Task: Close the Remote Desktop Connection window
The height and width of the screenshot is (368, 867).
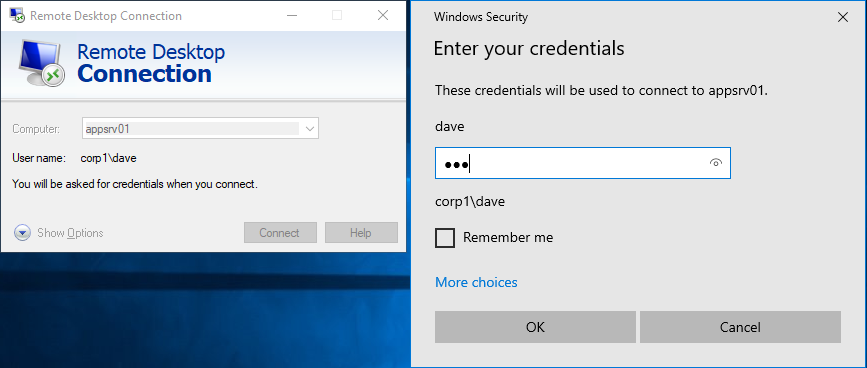Action: (x=383, y=15)
